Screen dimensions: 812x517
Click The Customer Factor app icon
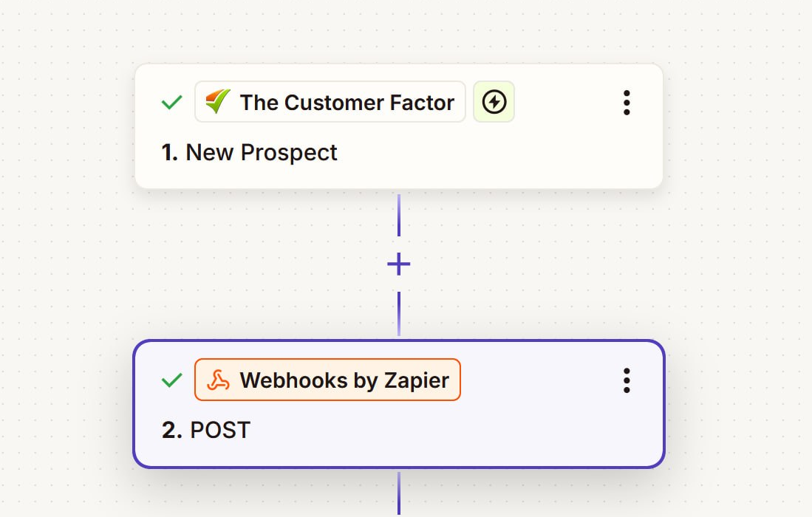coord(216,102)
